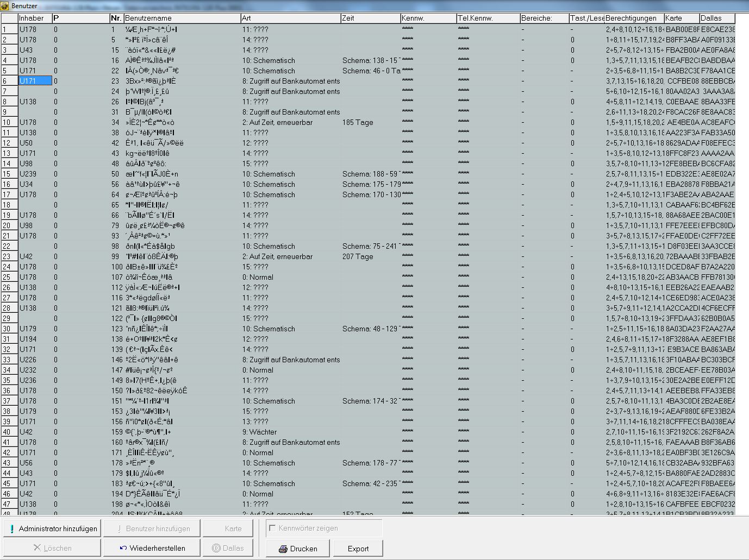Screen dimensions: 749x560
Task: Click the highlighted U171 cell in row 6
Action: coord(35,81)
